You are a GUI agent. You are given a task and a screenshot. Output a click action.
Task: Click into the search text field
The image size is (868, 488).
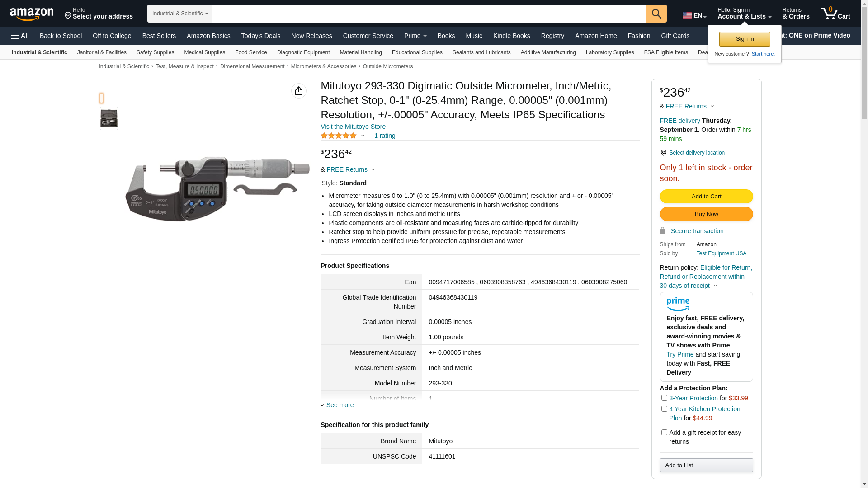point(429,14)
